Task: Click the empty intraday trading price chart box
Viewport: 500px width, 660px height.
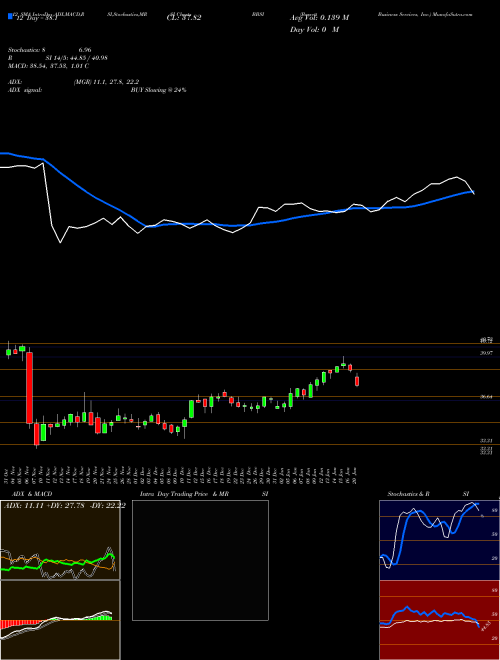Action: (200, 560)
